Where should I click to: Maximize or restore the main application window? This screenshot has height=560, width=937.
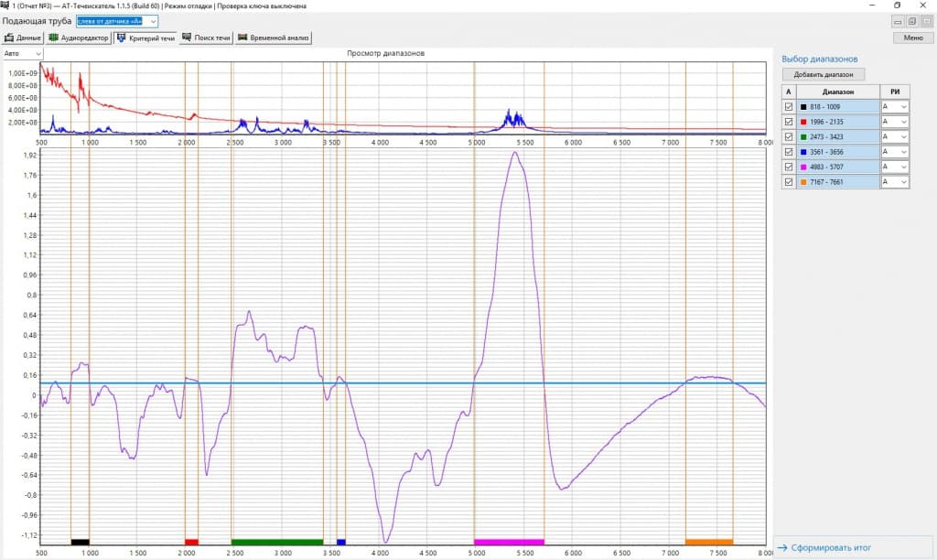(898, 5)
